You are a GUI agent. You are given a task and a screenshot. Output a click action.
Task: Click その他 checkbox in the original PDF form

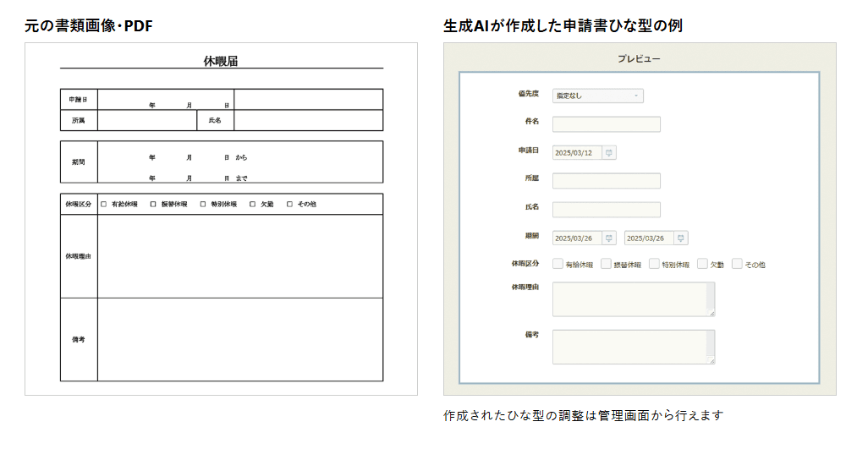(289, 204)
